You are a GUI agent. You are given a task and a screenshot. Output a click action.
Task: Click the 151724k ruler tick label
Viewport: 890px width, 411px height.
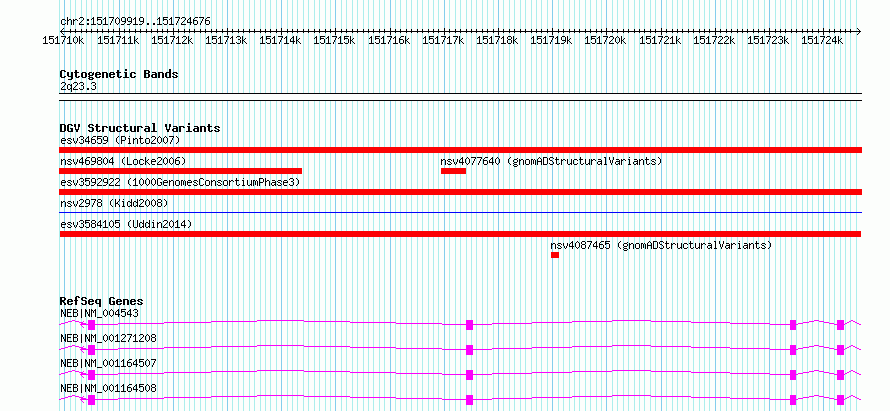pos(822,41)
